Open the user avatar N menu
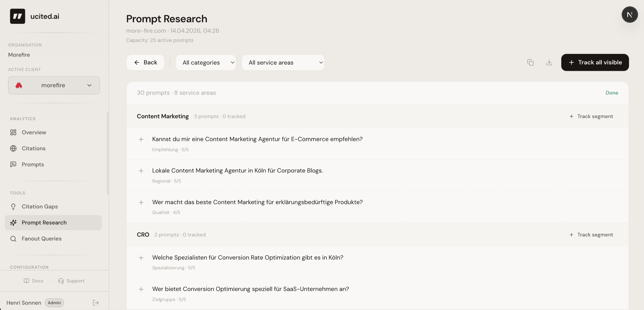The height and width of the screenshot is (310, 644). click(630, 14)
